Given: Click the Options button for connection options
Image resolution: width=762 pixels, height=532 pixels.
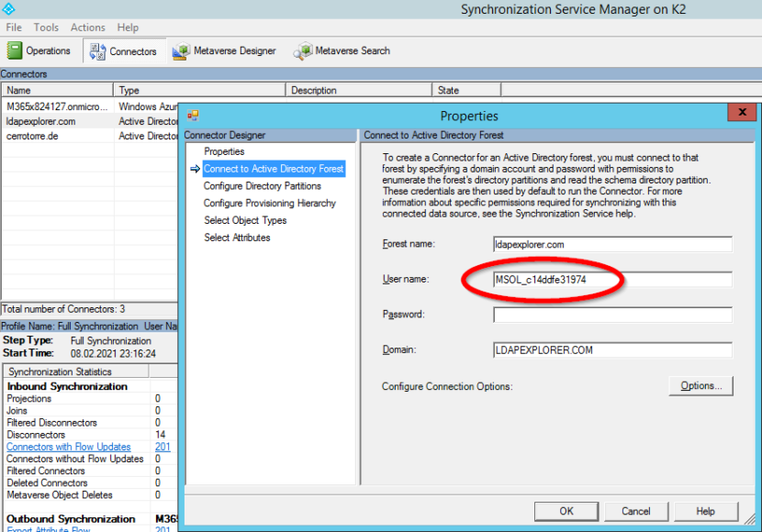Looking at the screenshot, I should [700, 385].
